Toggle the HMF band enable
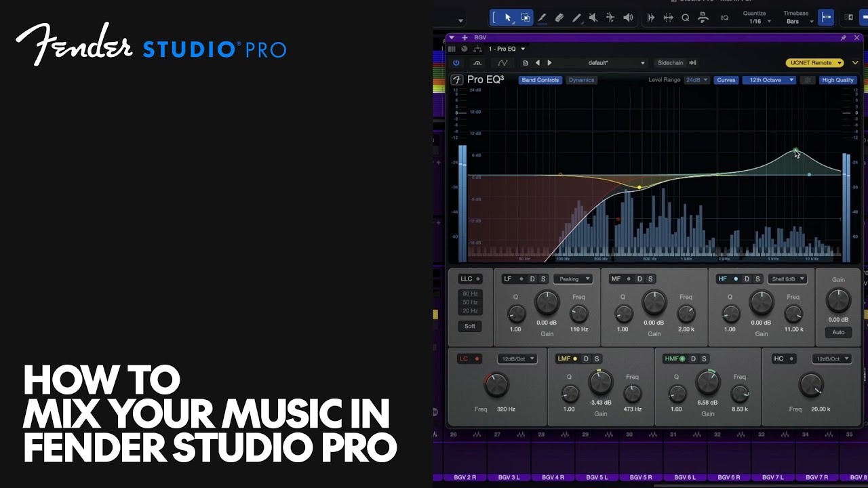868x488 pixels. (682, 359)
